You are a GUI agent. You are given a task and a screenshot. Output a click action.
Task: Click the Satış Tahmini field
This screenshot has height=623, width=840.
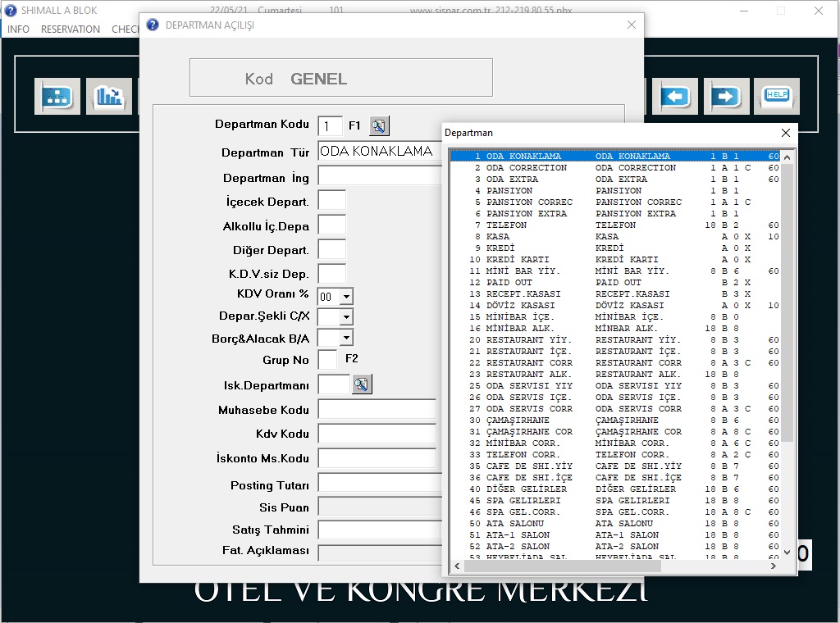point(380,530)
